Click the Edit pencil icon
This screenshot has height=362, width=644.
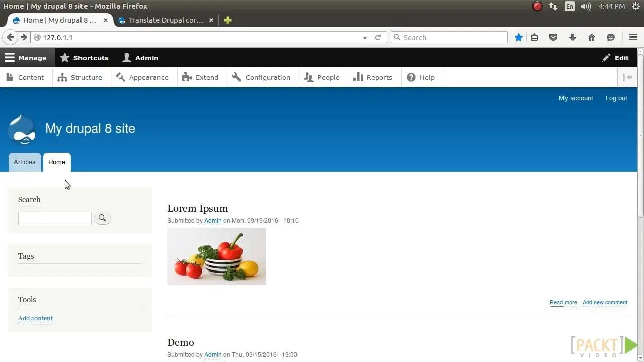pyautogui.click(x=606, y=58)
